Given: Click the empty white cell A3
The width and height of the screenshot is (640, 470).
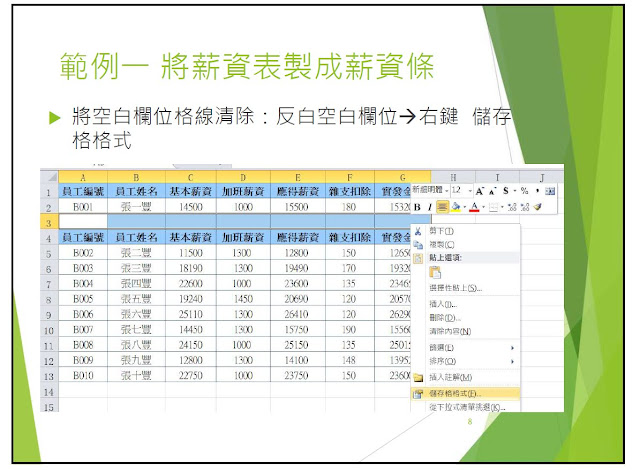Looking at the screenshot, I should 83,222.
